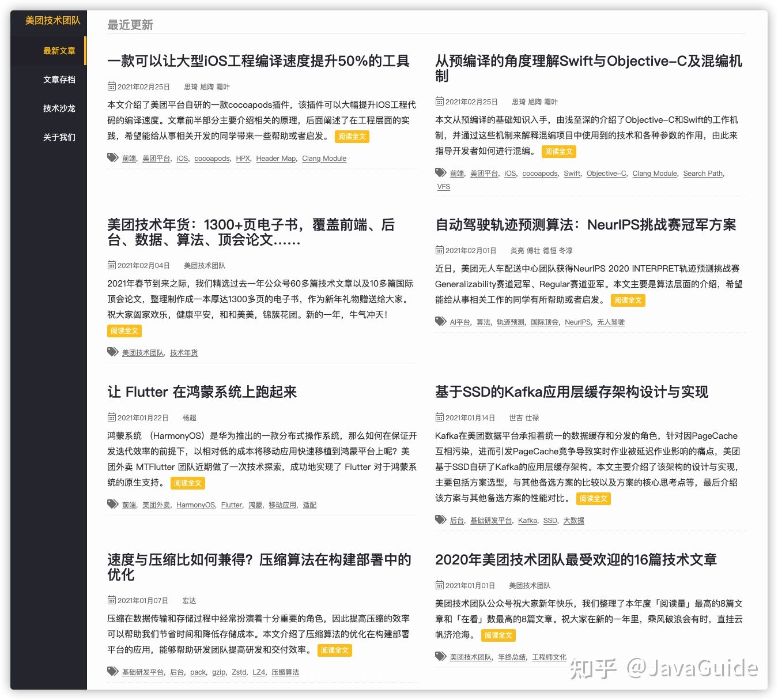The height and width of the screenshot is (700, 778).
Task: Open the Search Path tag
Action: click(703, 174)
